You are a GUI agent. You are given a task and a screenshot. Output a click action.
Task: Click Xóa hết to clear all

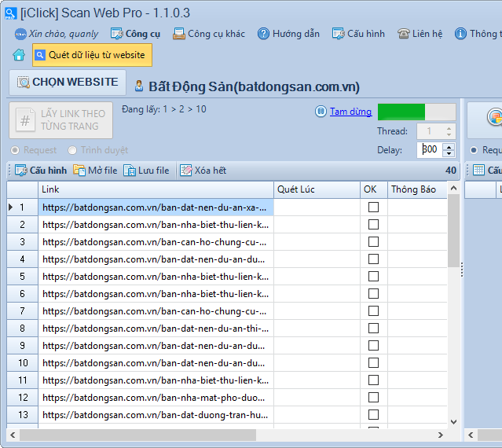coord(203,171)
